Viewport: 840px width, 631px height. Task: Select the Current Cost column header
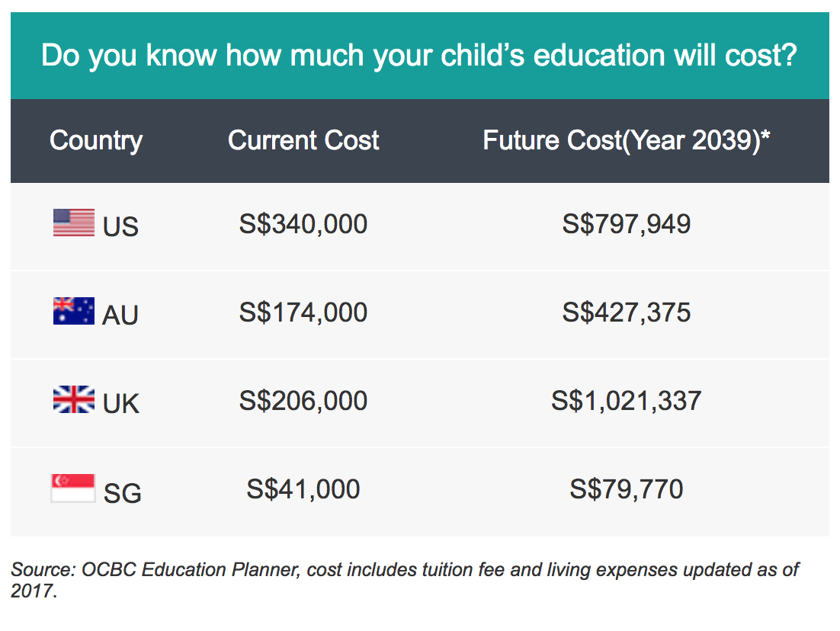303,140
